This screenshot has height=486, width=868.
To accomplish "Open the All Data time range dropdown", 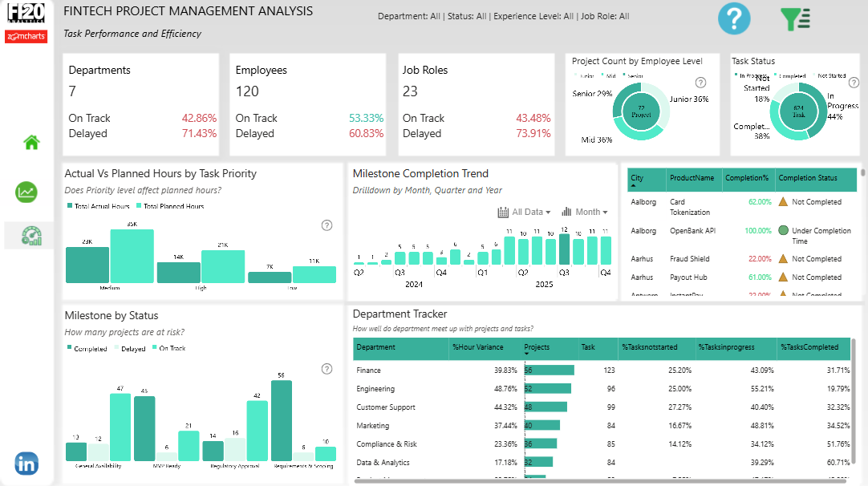I will coord(524,212).
